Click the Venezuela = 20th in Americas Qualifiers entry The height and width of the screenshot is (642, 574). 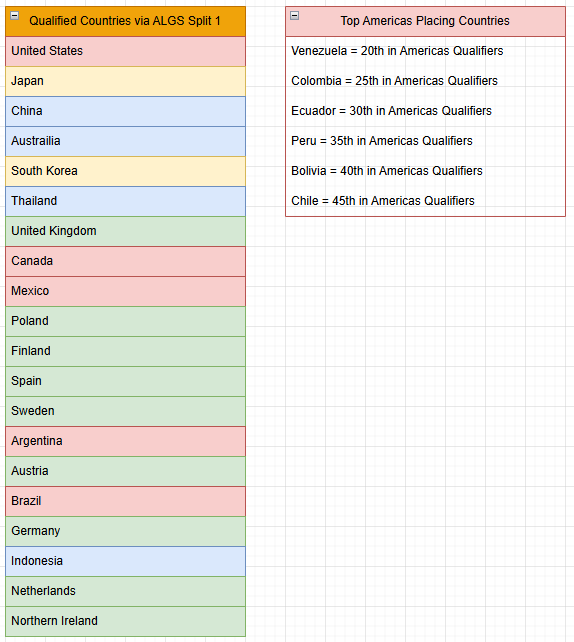point(425,51)
